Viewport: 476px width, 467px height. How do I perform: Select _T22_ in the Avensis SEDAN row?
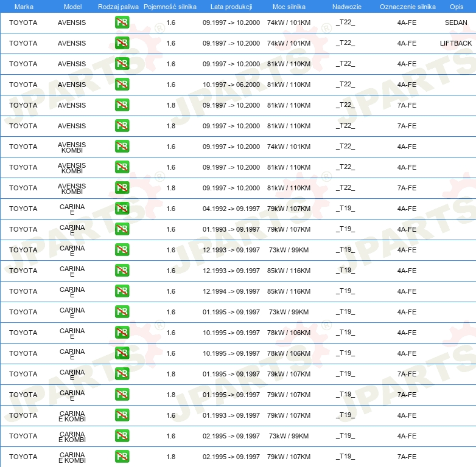[x=346, y=22]
